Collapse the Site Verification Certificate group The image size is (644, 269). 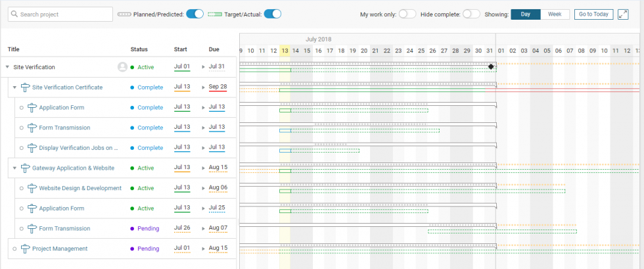coord(14,87)
